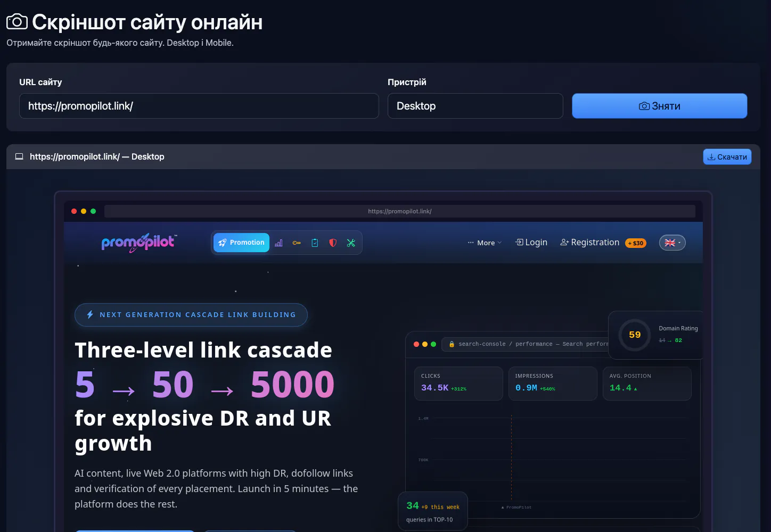Click the clipboard checklist nav icon

pos(315,243)
